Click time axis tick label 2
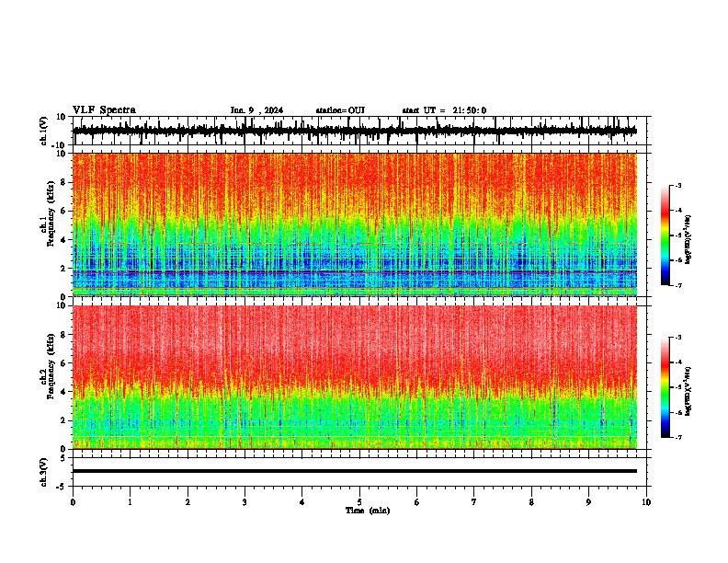 click(188, 502)
